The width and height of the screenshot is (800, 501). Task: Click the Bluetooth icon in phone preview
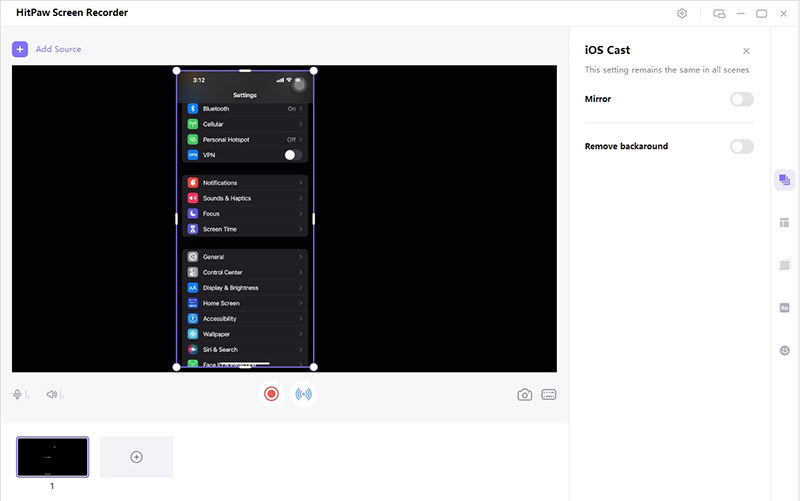pyautogui.click(x=193, y=109)
